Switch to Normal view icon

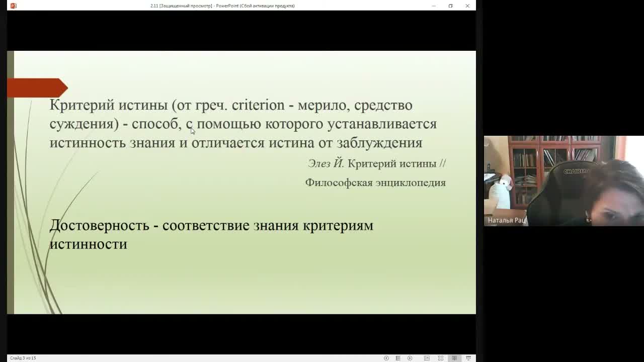point(427,358)
